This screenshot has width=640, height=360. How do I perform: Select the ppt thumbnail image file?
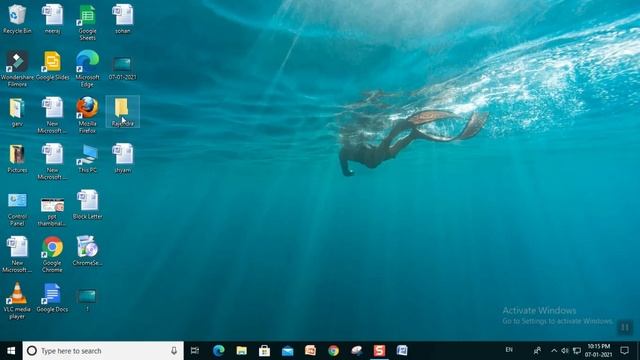[x=52, y=211]
